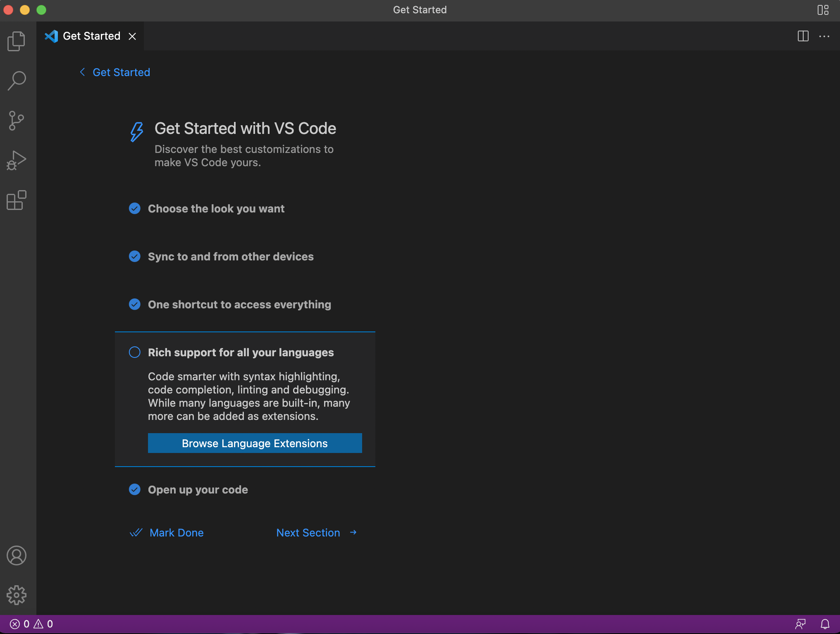Close the Get Started tab
The image size is (840, 634).
132,36
